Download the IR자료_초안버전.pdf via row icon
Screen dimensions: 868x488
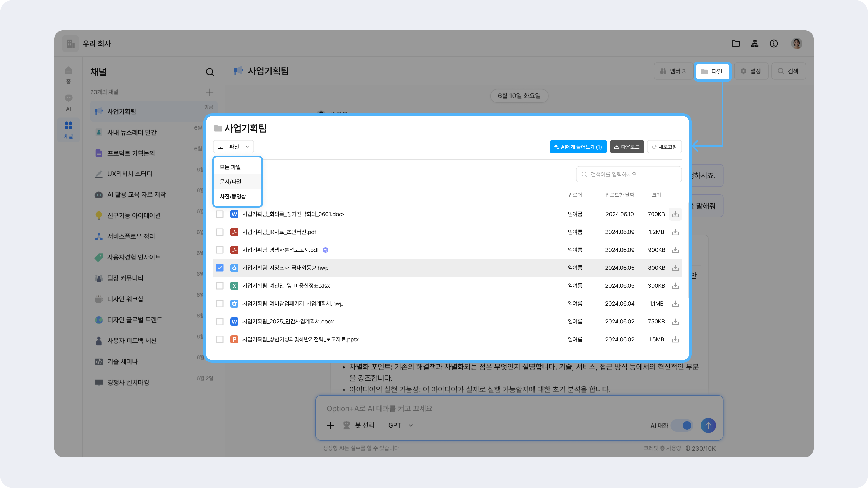click(675, 232)
